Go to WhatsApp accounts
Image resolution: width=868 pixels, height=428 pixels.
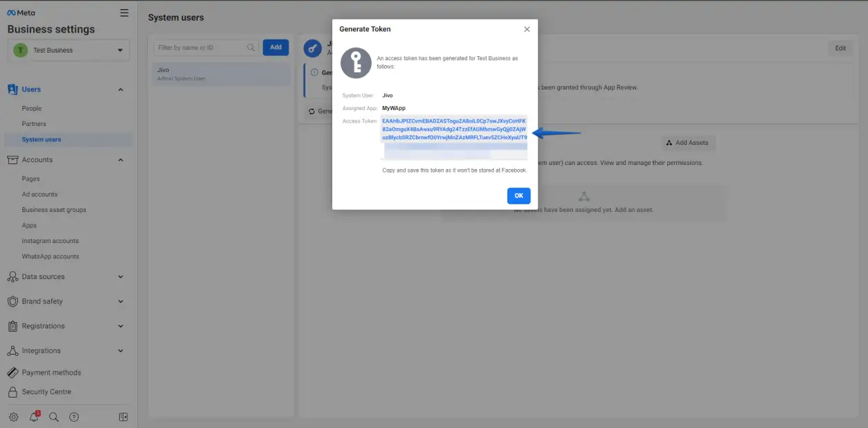[51, 256]
